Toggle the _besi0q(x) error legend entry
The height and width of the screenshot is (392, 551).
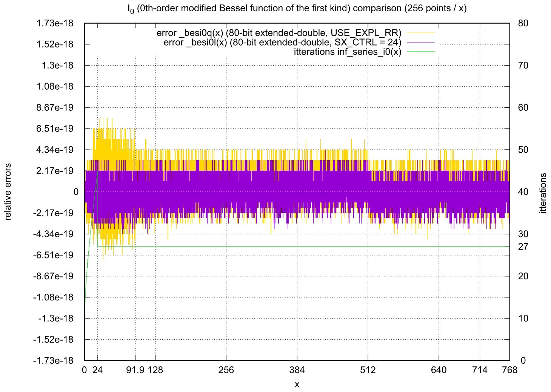tap(279, 33)
